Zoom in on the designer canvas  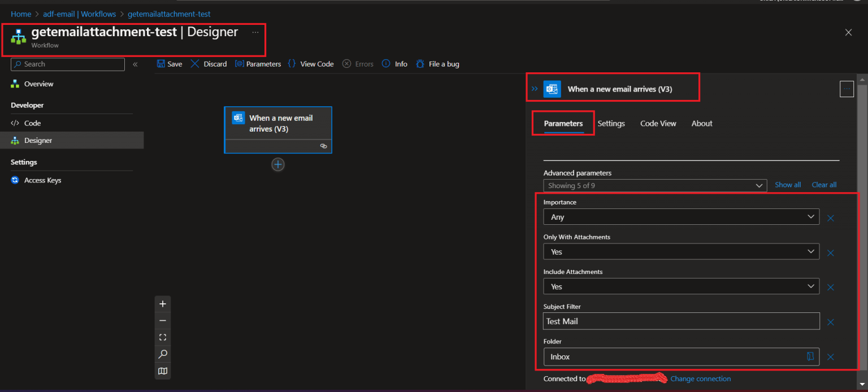coord(163,304)
